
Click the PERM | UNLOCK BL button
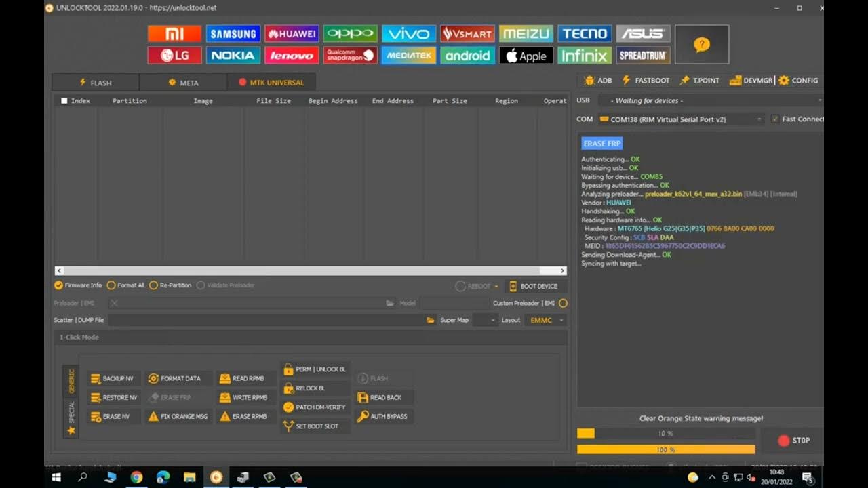point(315,369)
